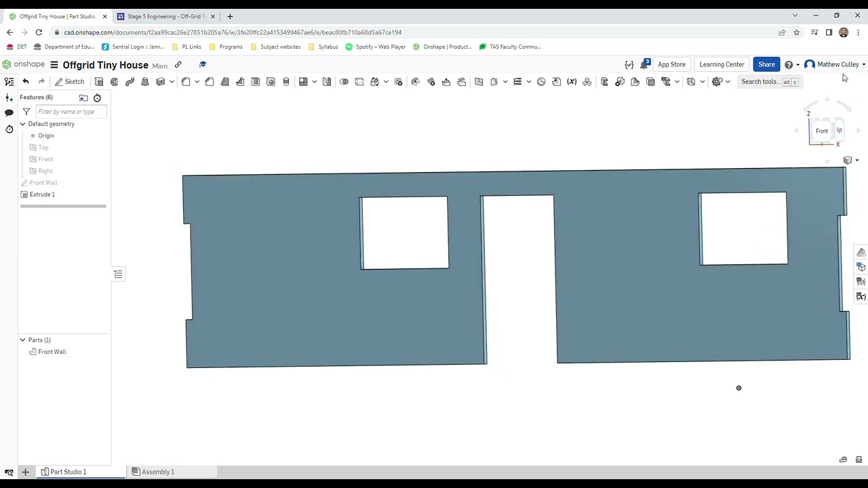Click the Share button

click(x=766, y=64)
